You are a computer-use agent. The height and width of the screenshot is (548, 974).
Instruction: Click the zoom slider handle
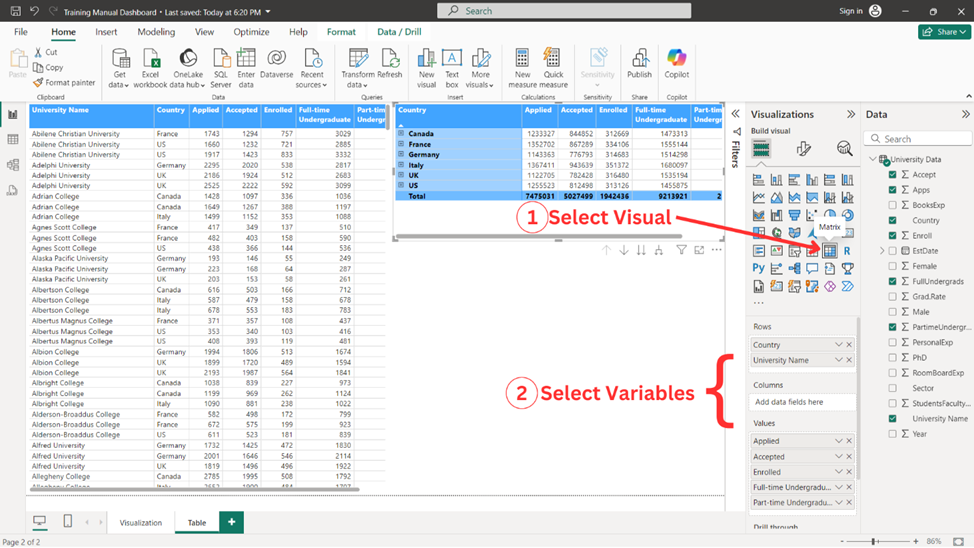[x=873, y=542]
